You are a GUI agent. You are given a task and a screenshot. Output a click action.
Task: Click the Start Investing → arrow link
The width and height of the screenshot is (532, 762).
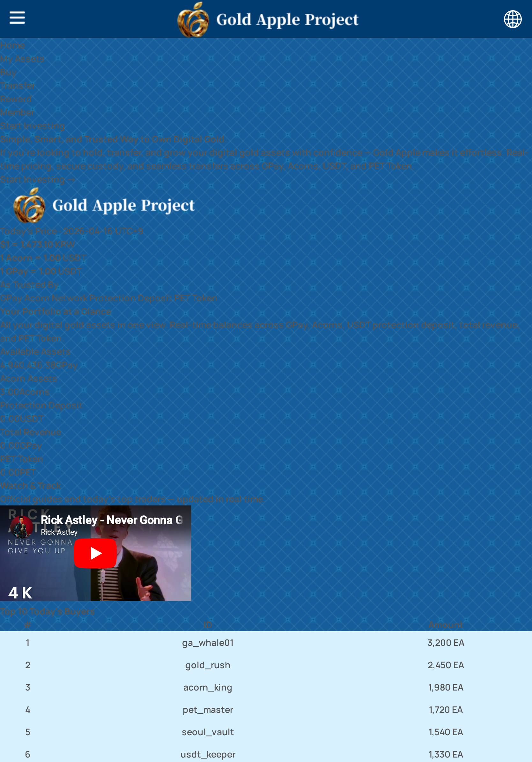tap(38, 180)
